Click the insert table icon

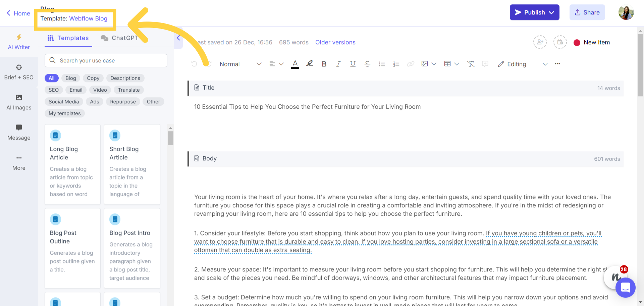447,64
